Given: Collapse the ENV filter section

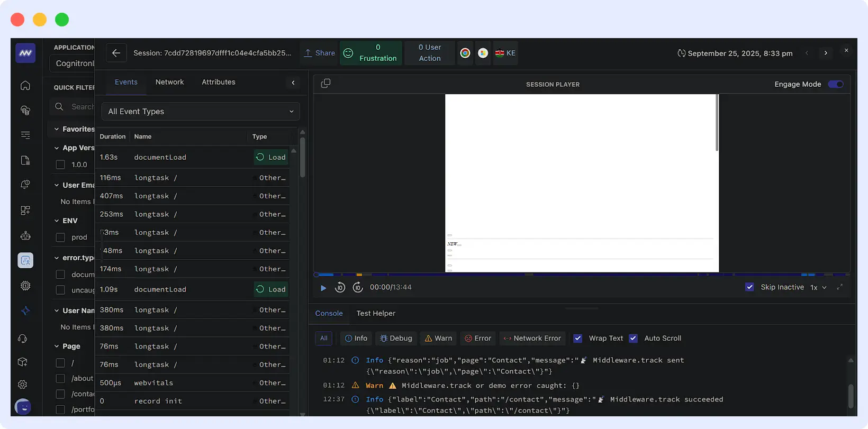Looking at the screenshot, I should (57, 221).
